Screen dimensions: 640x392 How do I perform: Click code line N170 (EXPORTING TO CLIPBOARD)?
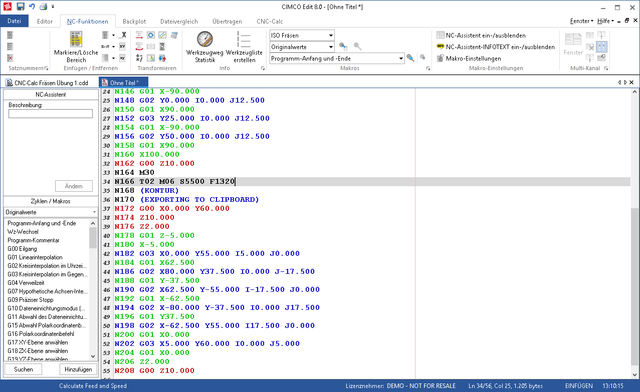click(x=187, y=199)
